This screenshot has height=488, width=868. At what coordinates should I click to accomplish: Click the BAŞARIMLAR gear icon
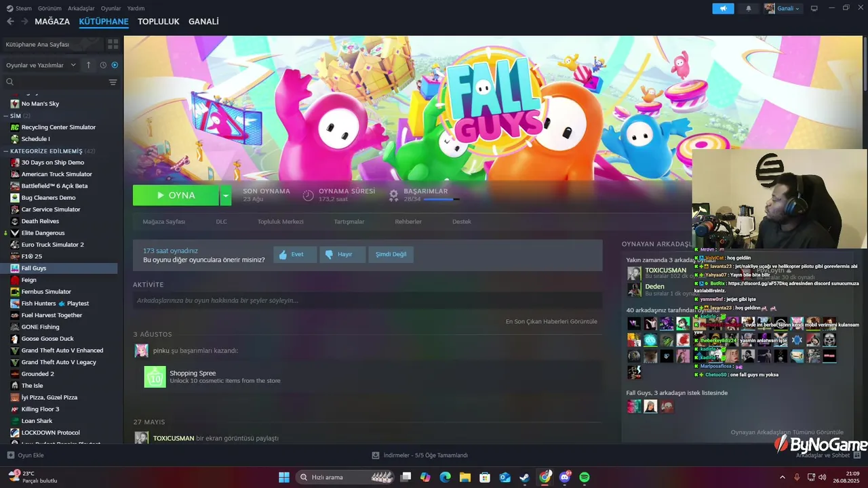click(393, 195)
